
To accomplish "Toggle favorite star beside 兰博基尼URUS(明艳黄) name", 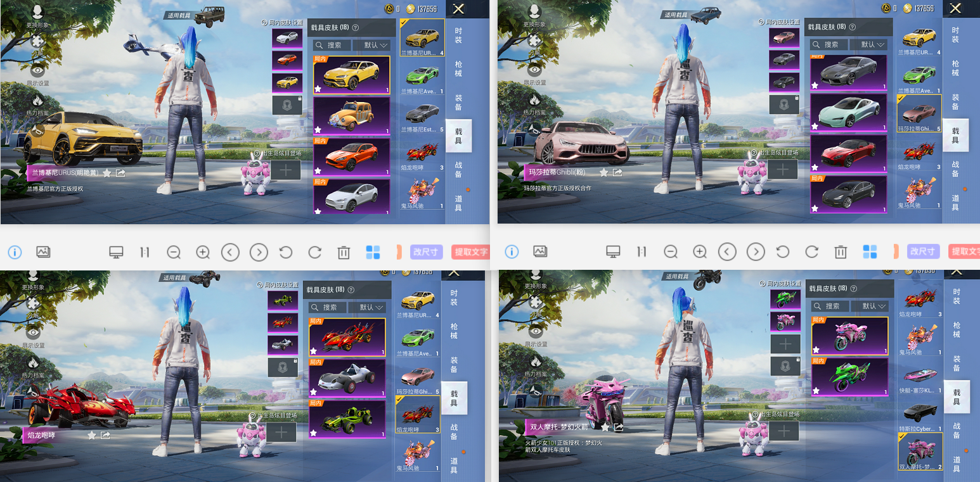I will pos(107,172).
